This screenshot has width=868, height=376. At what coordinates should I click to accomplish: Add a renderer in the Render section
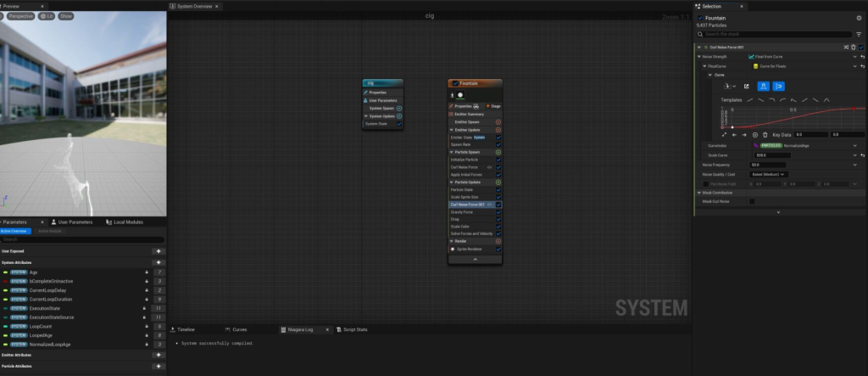498,241
